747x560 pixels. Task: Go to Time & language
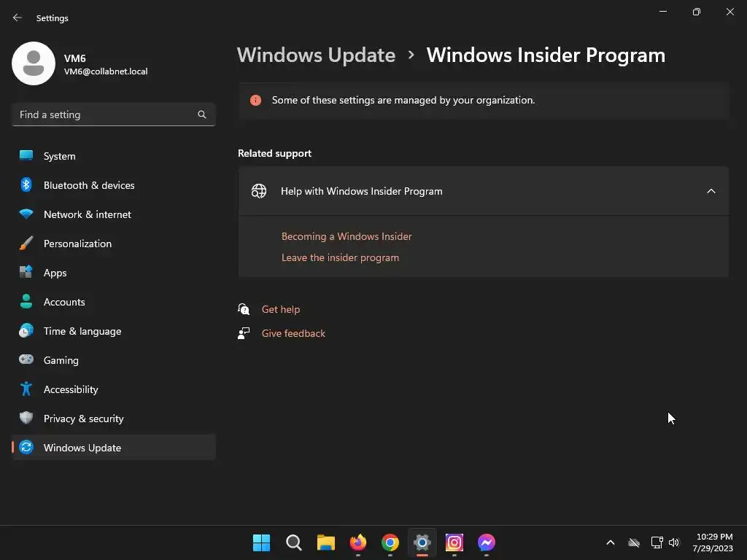pos(113,331)
